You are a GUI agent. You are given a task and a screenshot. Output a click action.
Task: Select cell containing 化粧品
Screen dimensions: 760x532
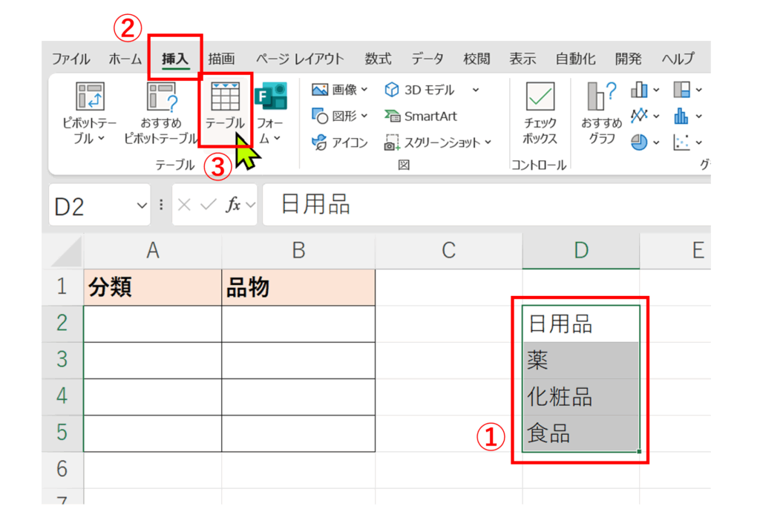coord(580,397)
